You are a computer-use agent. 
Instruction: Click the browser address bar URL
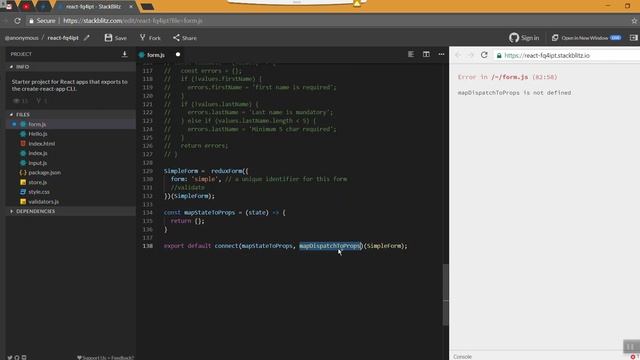[133, 20]
